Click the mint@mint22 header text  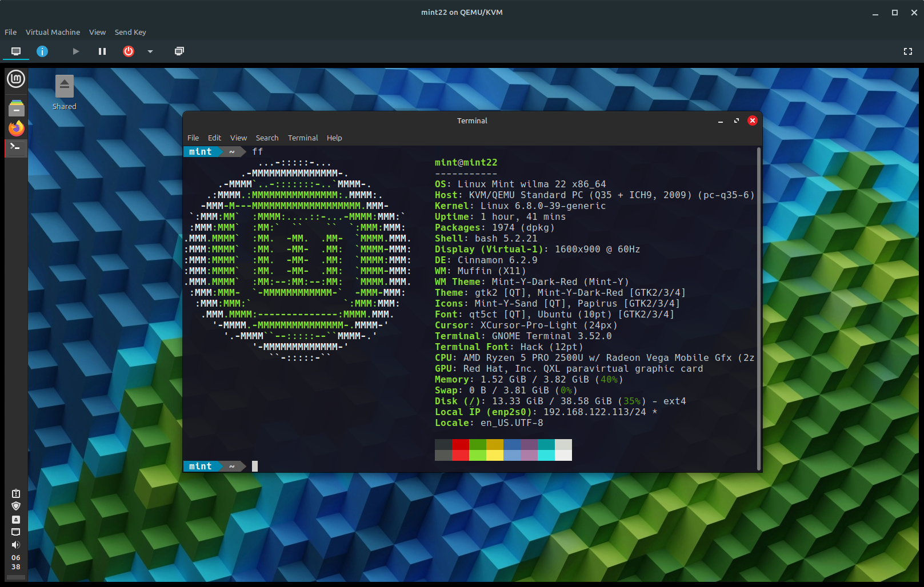466,163
